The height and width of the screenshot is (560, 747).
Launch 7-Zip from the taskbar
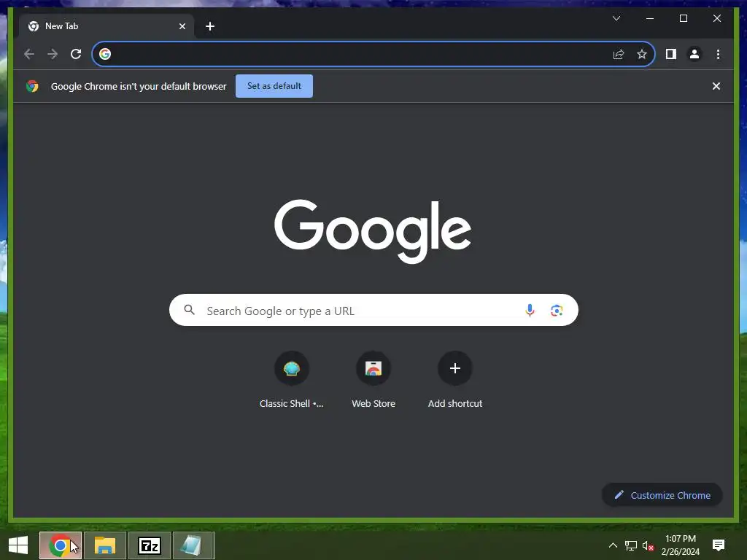[149, 545]
